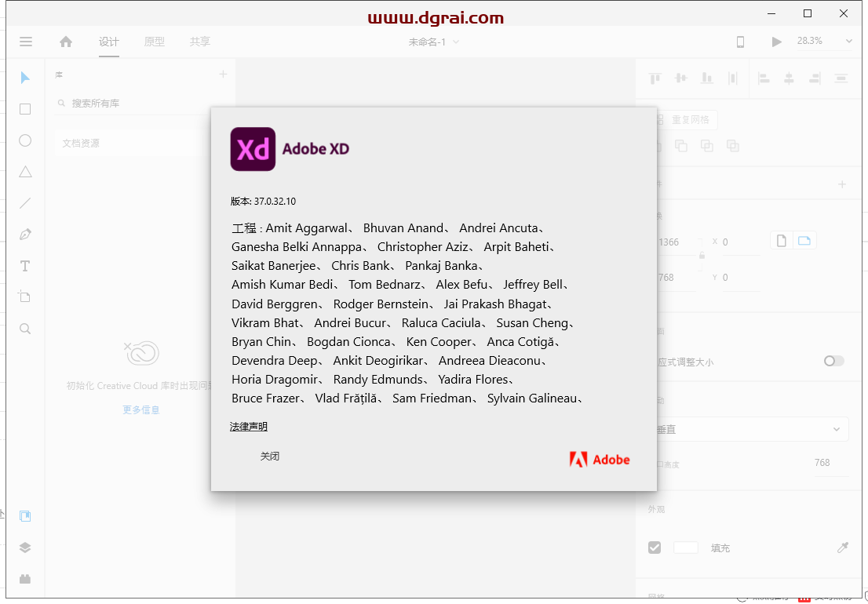Distribute vertically icon

click(733, 78)
